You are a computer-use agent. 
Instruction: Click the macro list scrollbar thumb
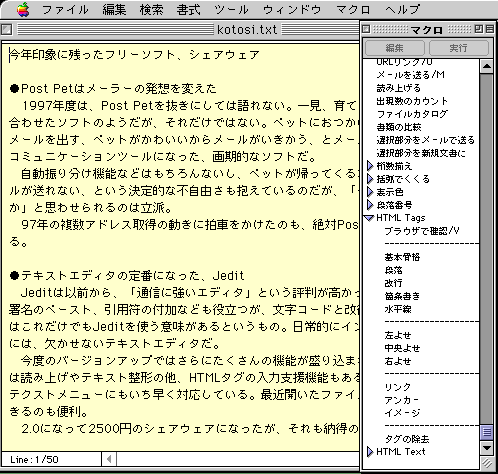point(487,432)
